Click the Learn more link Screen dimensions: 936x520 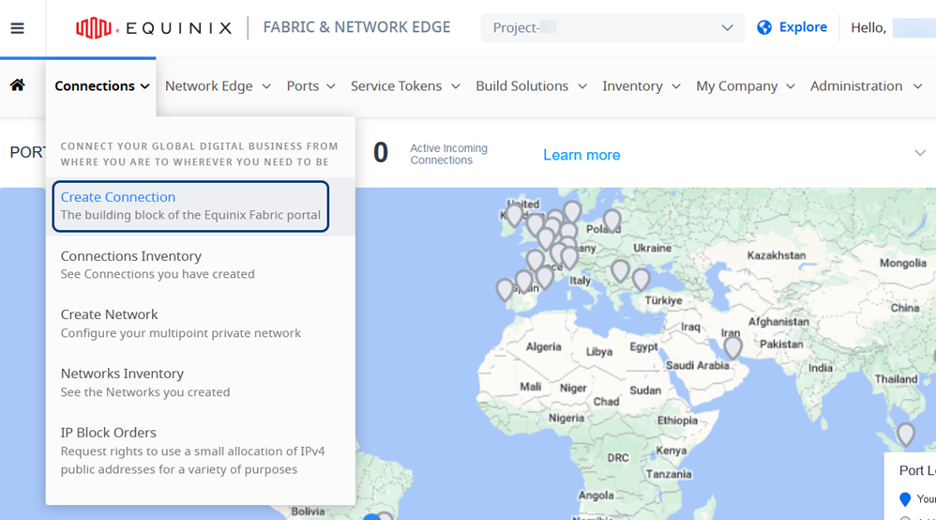[581, 155]
